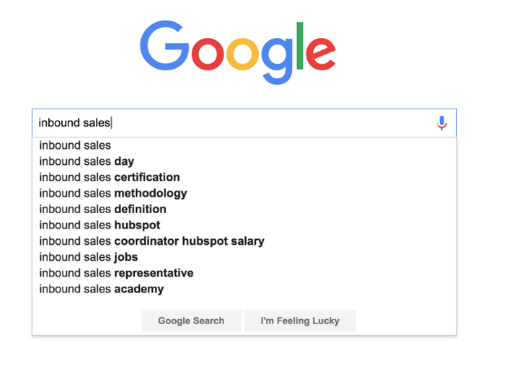Click the Google Search button

(x=191, y=321)
